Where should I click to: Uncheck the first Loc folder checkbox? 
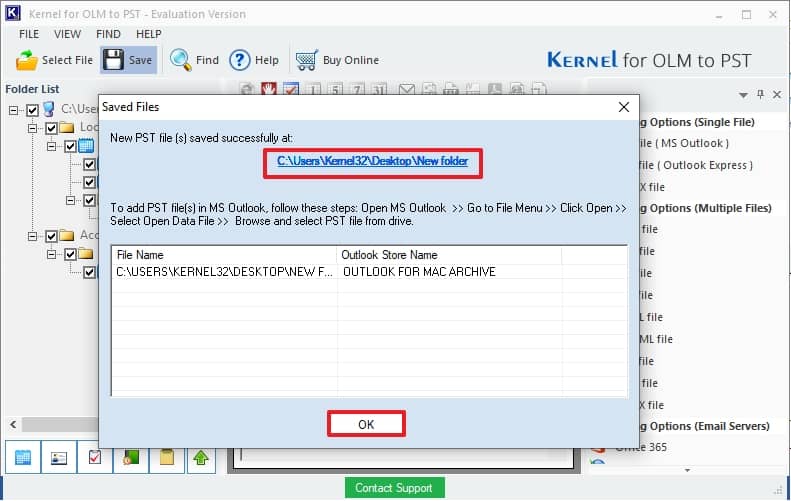pyautogui.click(x=52, y=128)
